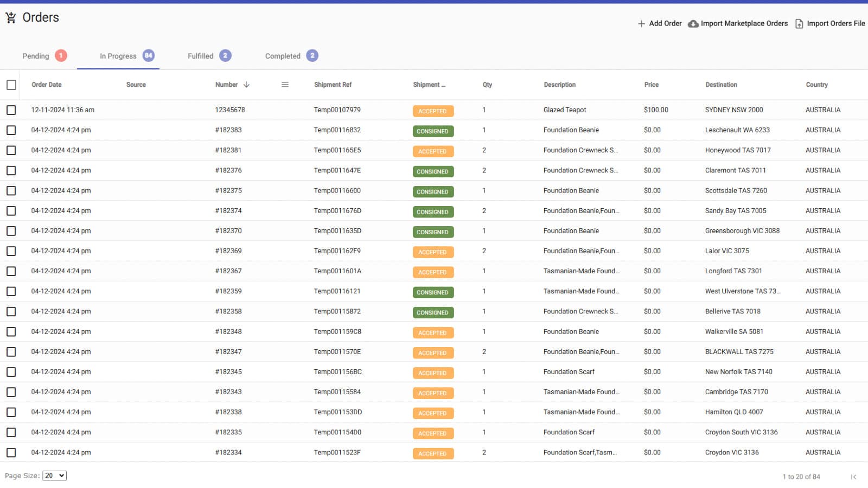
Task: Sort by the Order Date column header
Action: coord(47,85)
